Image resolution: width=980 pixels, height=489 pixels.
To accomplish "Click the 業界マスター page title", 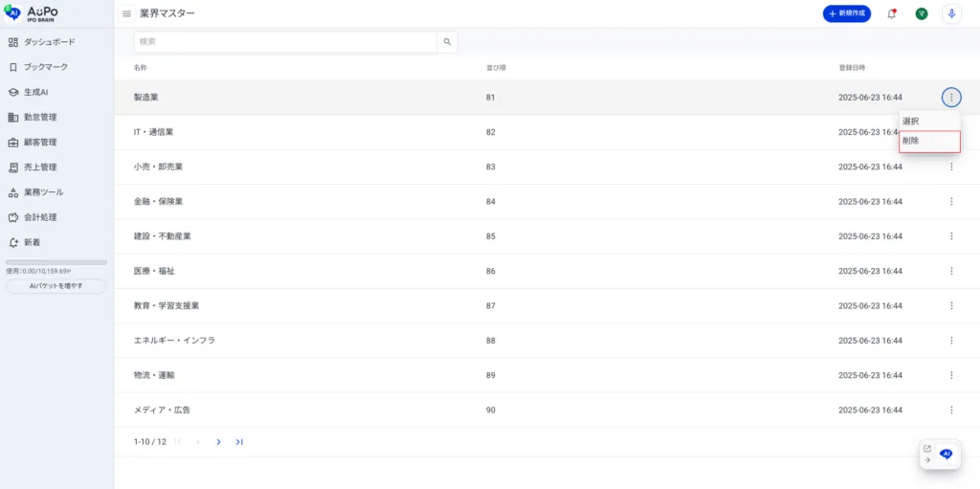I will pyautogui.click(x=167, y=13).
